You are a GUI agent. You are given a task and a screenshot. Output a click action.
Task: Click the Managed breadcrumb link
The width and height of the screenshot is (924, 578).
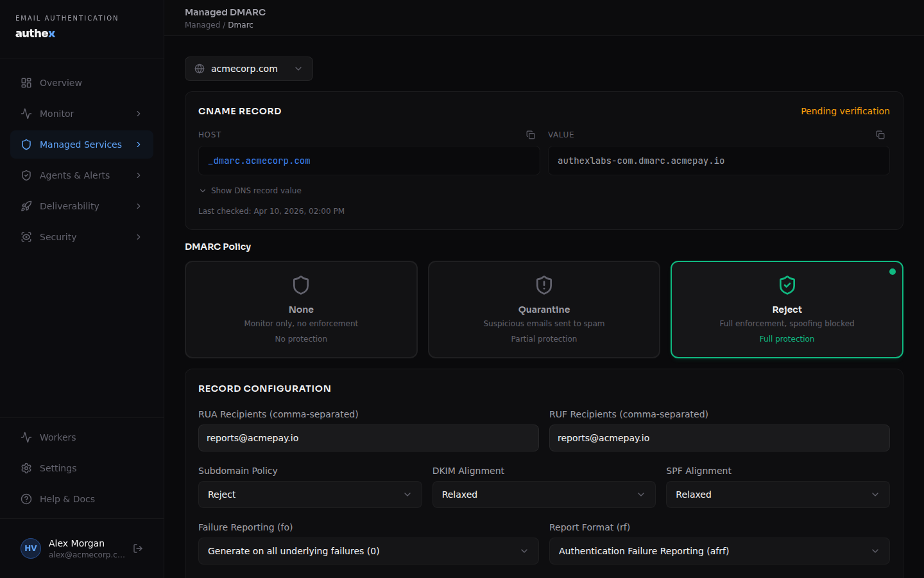click(202, 25)
